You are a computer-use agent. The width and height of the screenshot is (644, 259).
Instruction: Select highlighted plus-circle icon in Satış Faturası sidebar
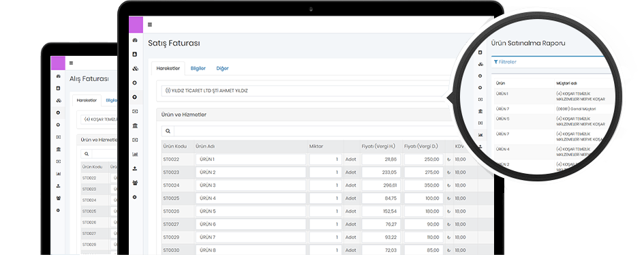coord(135,97)
